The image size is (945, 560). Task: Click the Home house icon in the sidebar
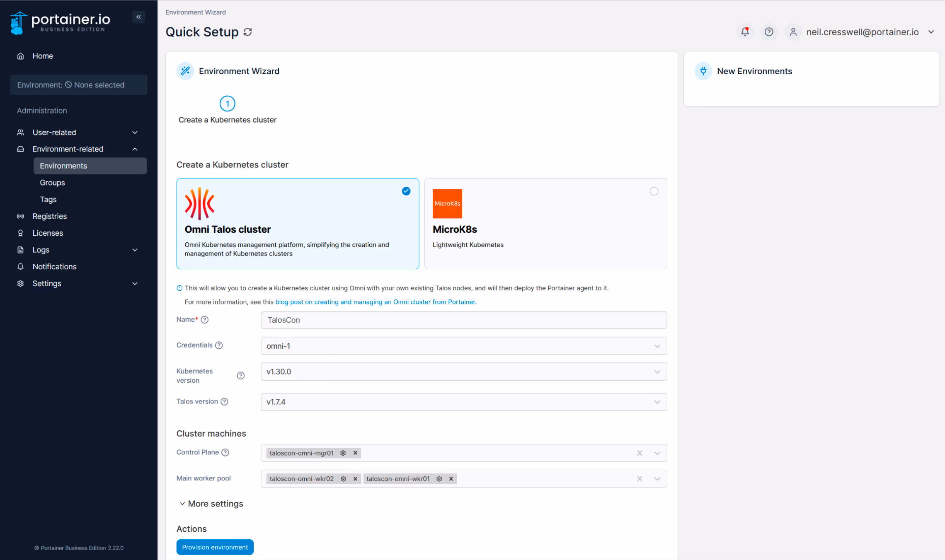pos(20,56)
